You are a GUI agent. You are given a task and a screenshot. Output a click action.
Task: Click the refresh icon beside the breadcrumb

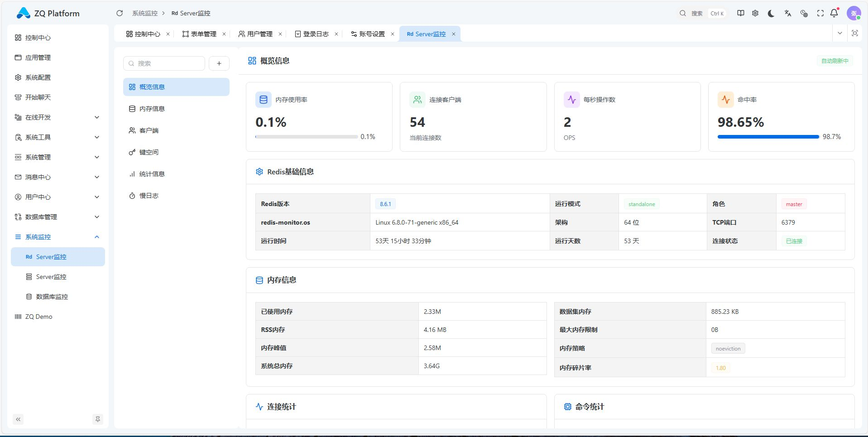click(x=120, y=13)
